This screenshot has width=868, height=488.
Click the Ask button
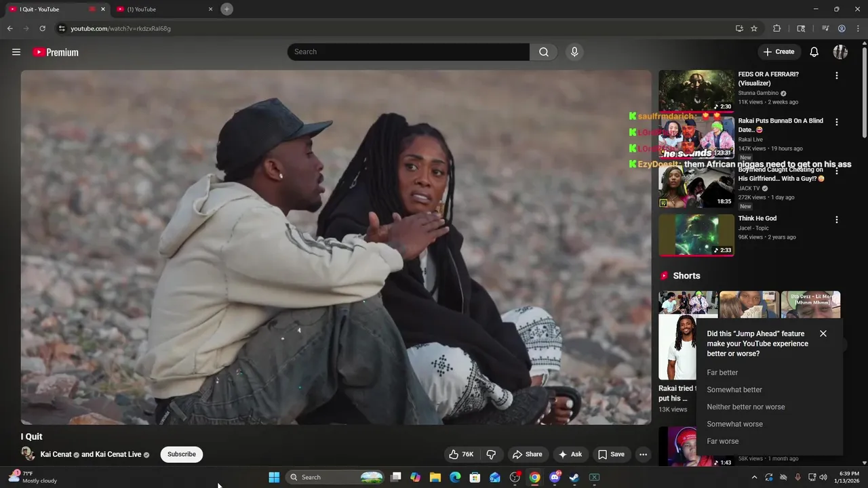[570, 454]
